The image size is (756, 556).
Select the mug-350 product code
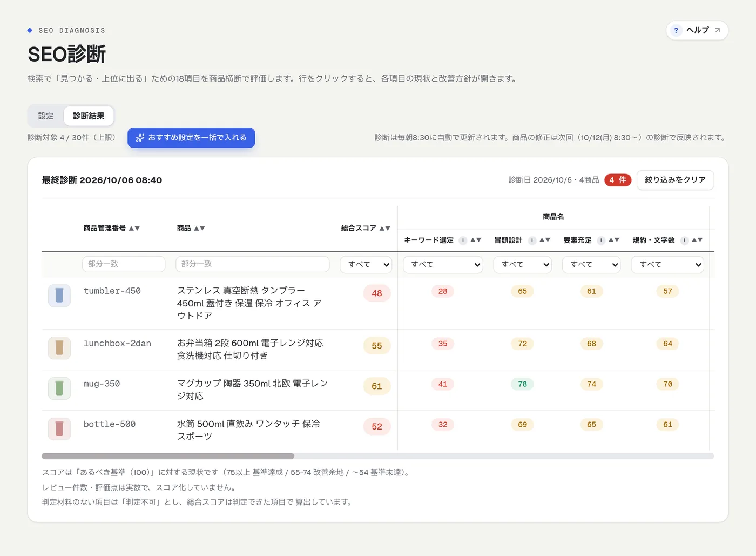(102, 384)
